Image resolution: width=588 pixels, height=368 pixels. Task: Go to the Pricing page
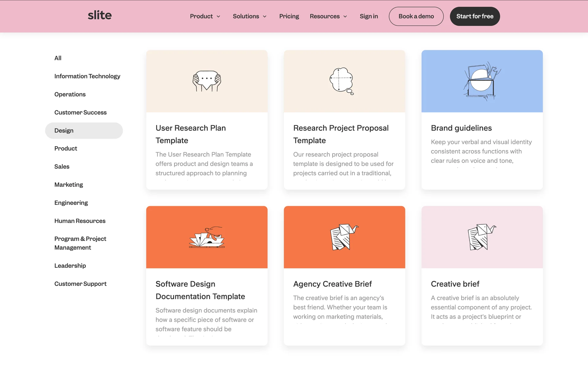coord(289,16)
